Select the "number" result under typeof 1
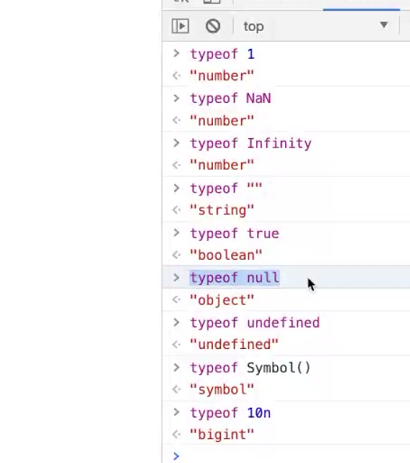The image size is (410, 463). [222, 76]
